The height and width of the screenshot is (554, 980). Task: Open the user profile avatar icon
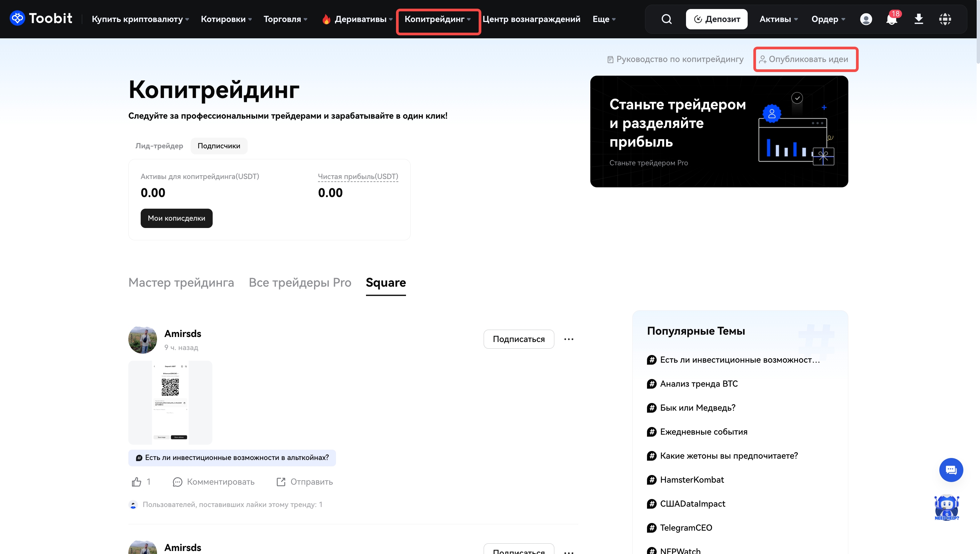click(x=866, y=19)
